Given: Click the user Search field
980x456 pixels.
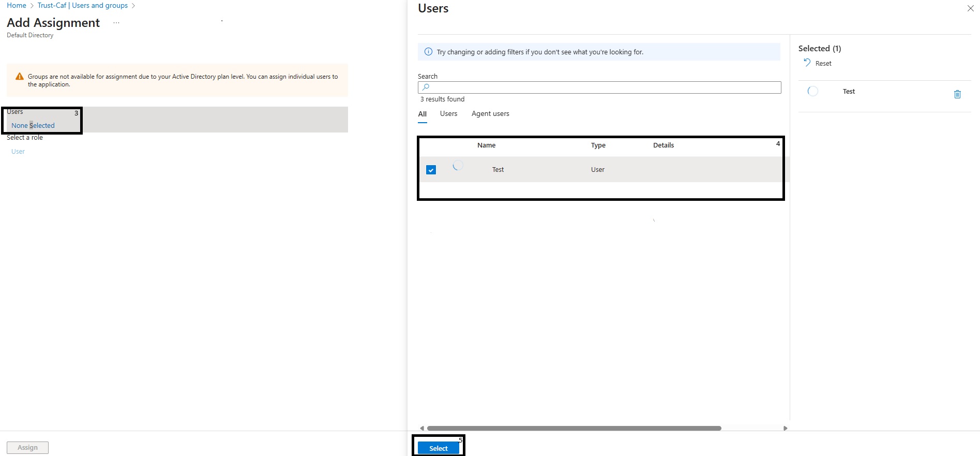Looking at the screenshot, I should (599, 87).
